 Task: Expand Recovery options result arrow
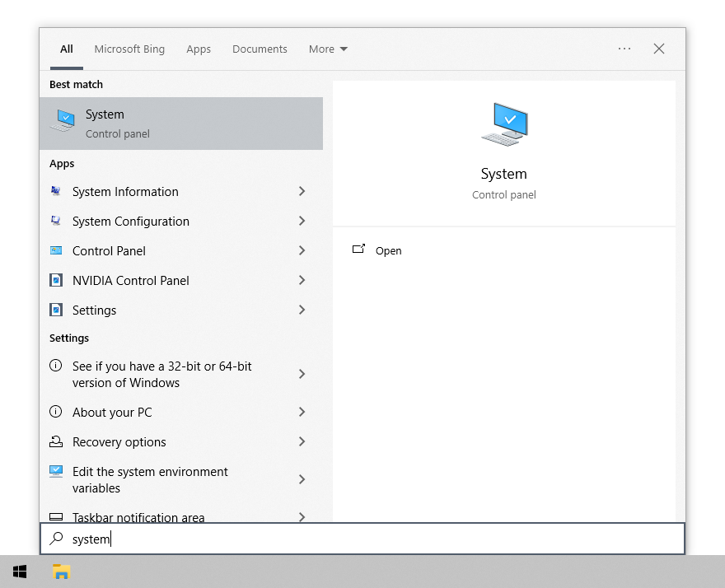coord(302,441)
